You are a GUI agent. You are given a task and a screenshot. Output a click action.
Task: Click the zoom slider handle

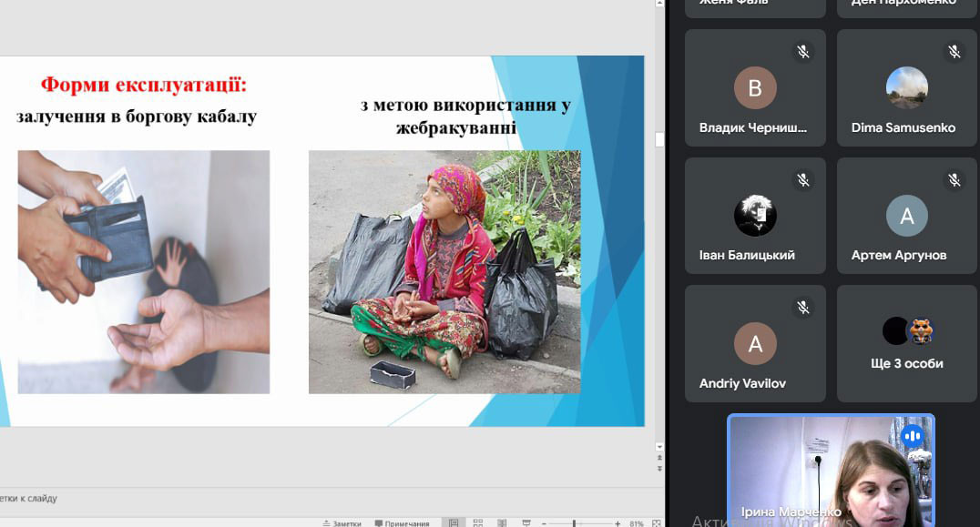[574, 523]
